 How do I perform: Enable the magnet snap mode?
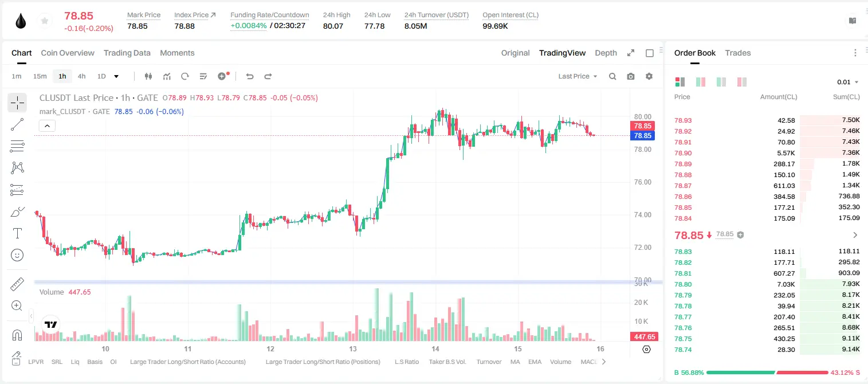pyautogui.click(x=17, y=335)
